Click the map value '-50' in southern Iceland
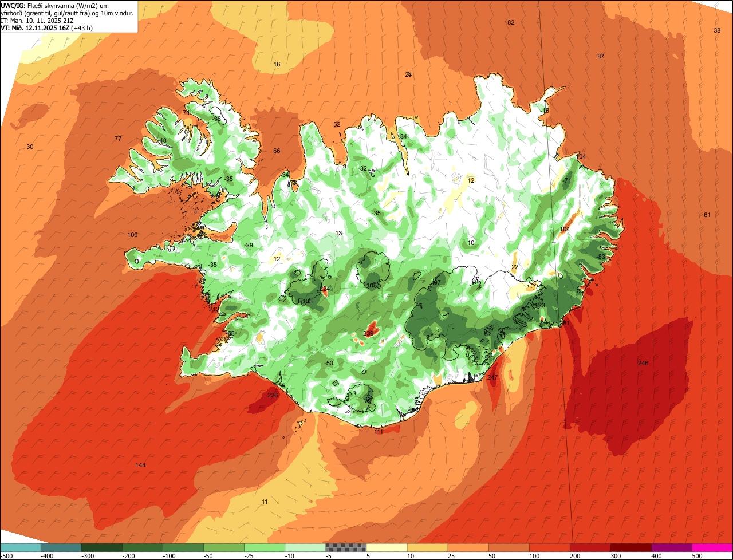 tap(328, 363)
